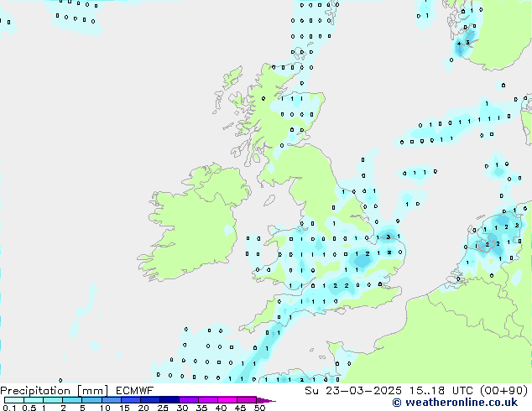Select the 5 mm legend color box
Image resolution: width=532 pixels, height=411 pixels.
91,400
